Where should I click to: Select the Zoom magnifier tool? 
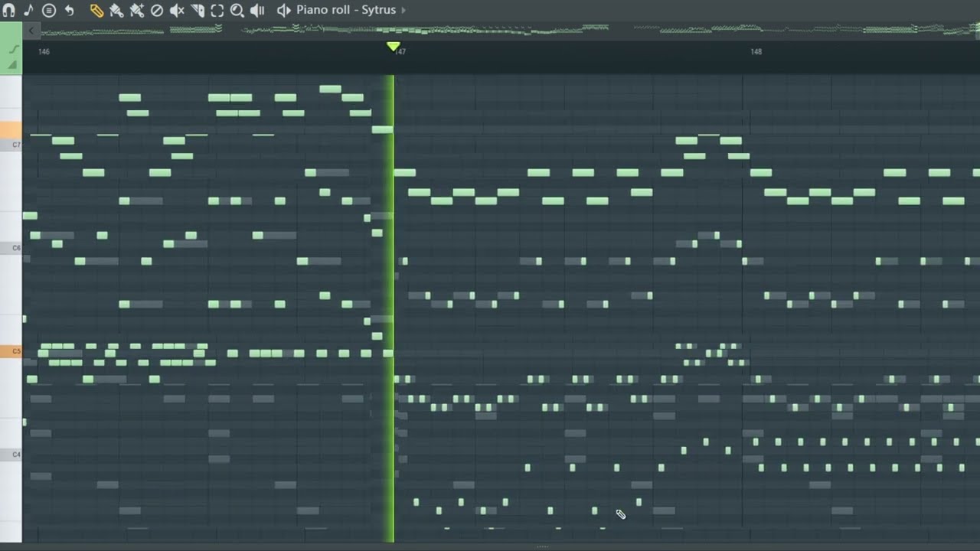[237, 10]
